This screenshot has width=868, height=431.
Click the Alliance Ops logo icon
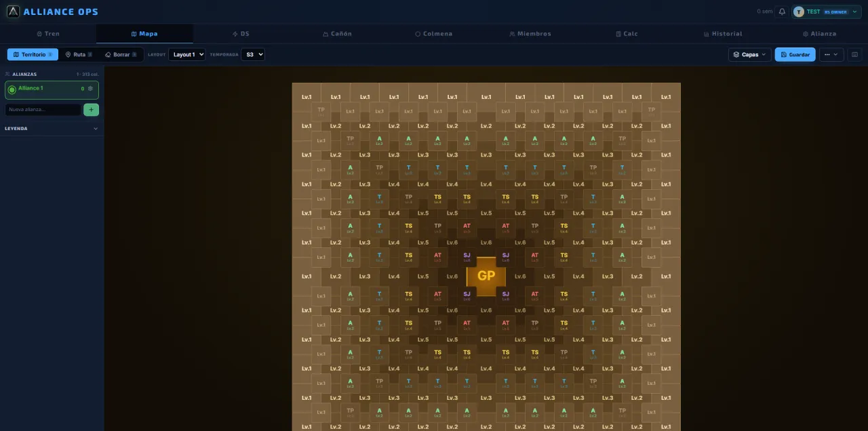click(x=13, y=12)
